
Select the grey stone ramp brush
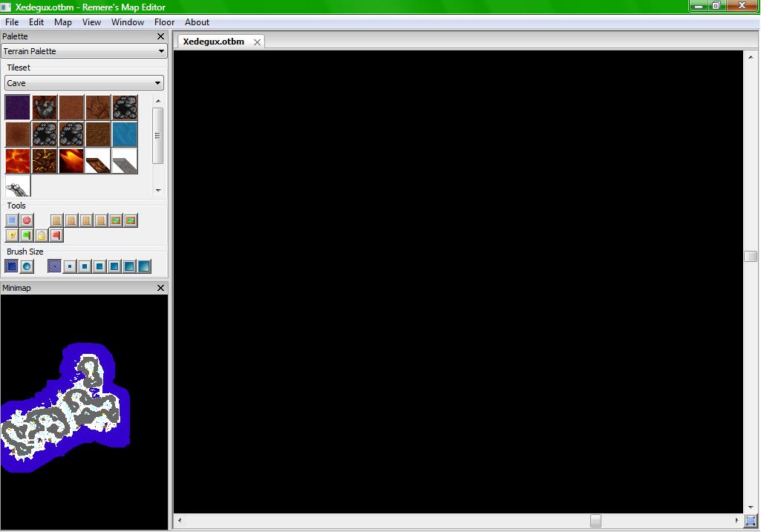tap(125, 161)
